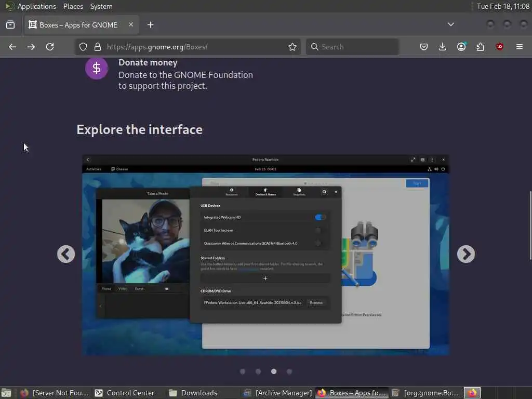The image size is (532, 399).
Task: Switch to Archive Manager window
Action: (x=278, y=393)
